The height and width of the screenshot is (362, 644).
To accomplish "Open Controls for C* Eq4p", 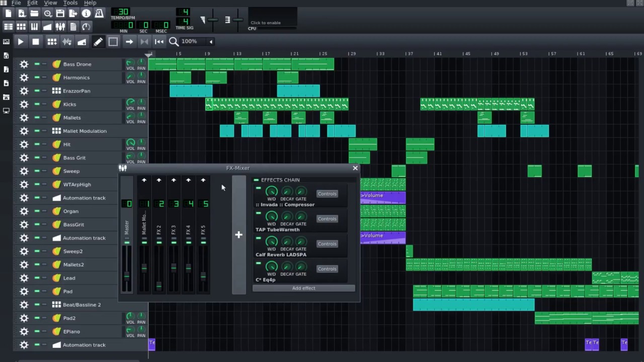I will tap(327, 269).
